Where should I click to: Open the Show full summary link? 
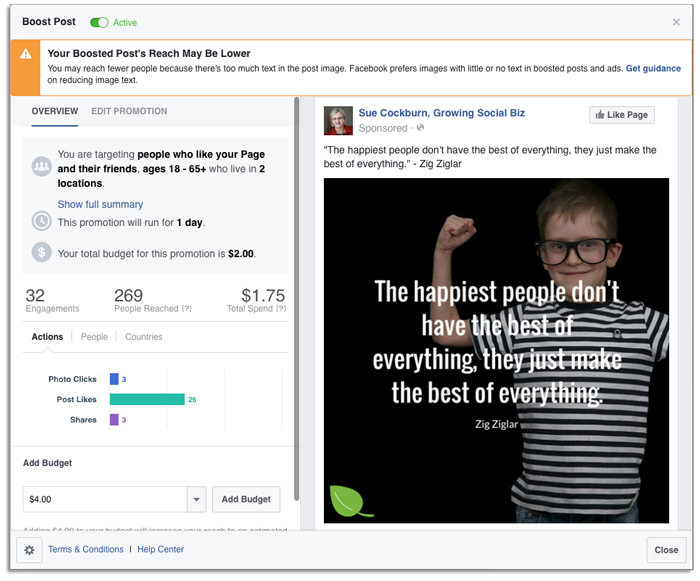[100, 204]
